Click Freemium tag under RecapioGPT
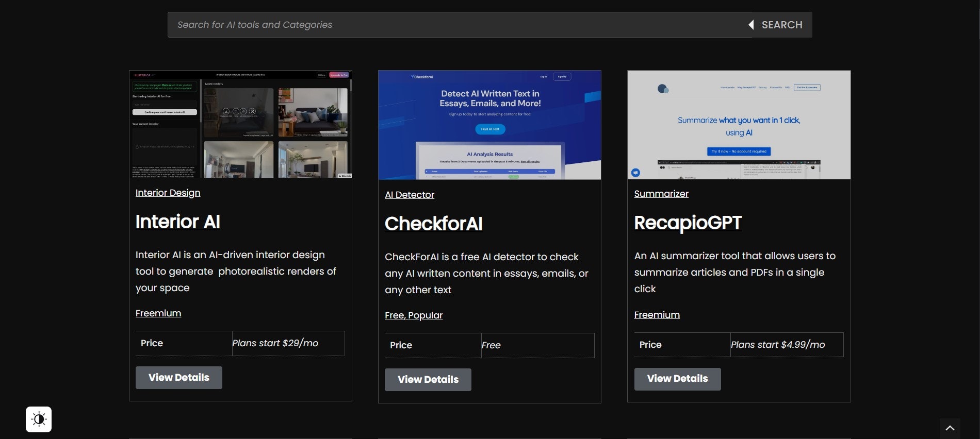 [x=657, y=315]
